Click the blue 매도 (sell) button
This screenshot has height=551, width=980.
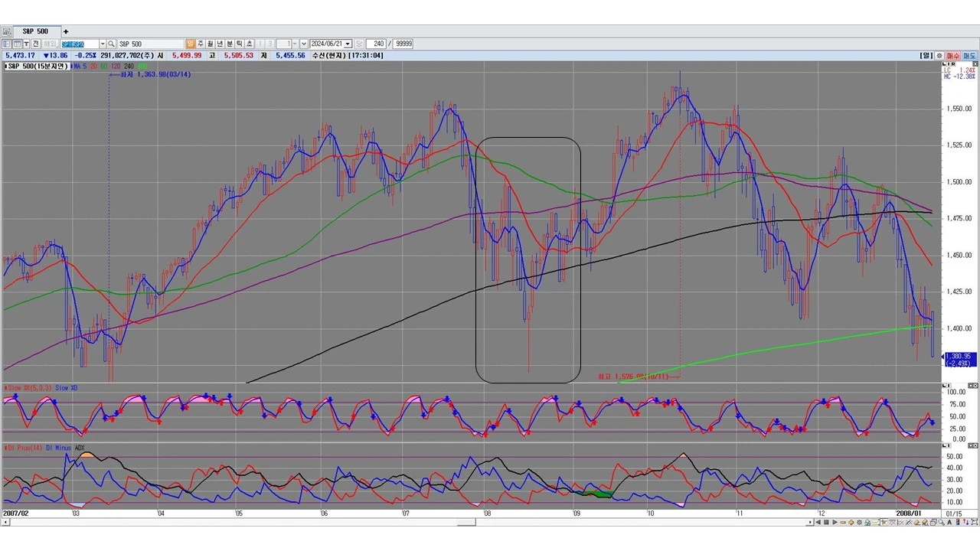tap(969, 56)
